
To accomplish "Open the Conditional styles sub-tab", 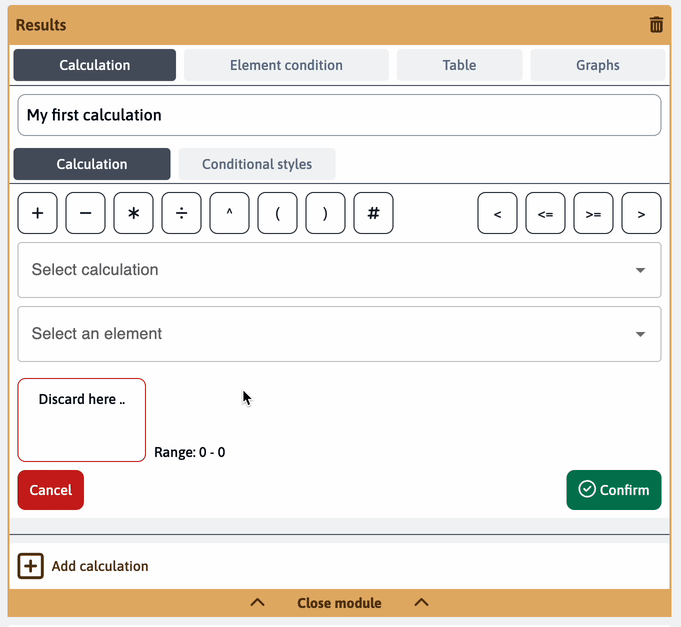I will 257,164.
